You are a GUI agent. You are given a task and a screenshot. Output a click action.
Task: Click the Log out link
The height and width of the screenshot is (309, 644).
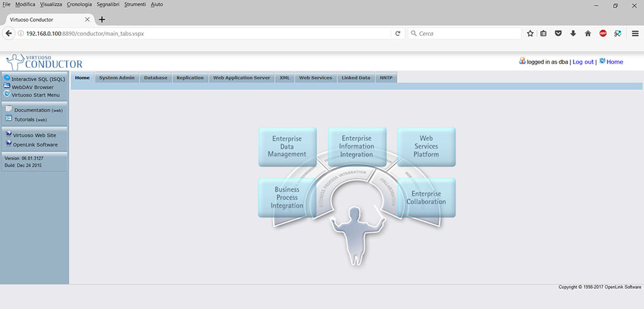tap(583, 62)
